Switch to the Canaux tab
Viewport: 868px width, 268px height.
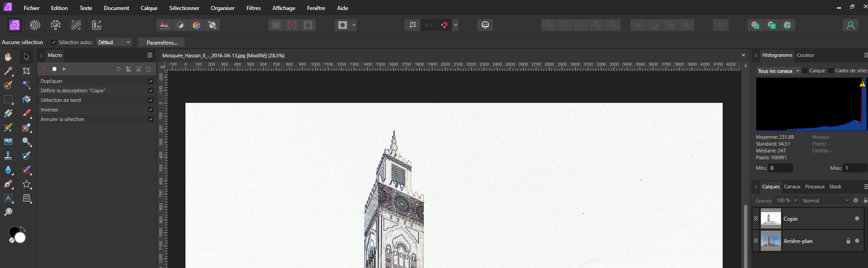click(792, 187)
